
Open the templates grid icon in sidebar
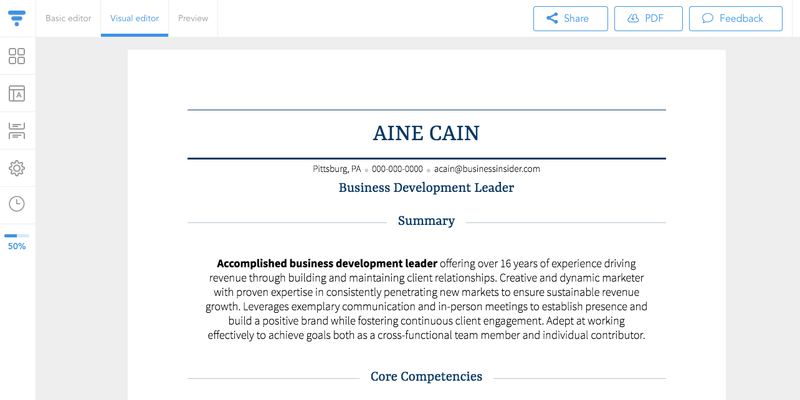(x=17, y=56)
